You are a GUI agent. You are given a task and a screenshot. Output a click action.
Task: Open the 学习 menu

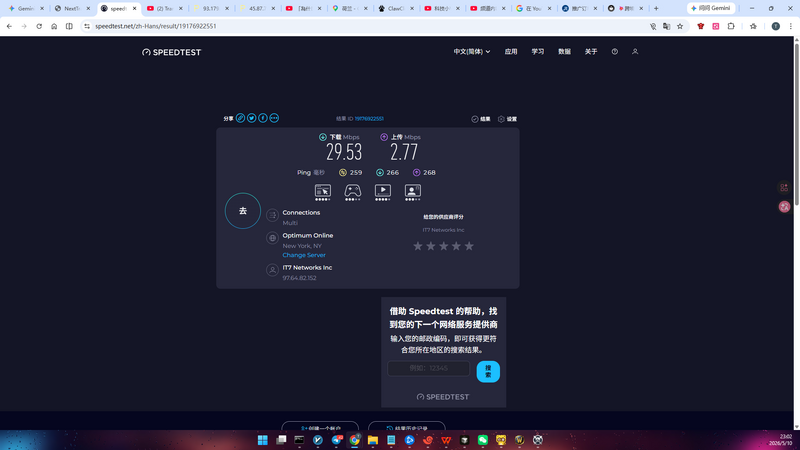538,52
